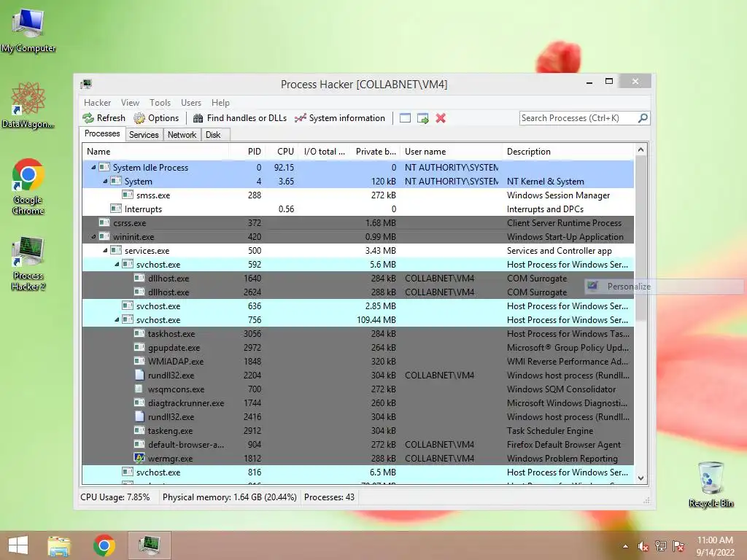Open Find handles or DLLs

tap(239, 118)
